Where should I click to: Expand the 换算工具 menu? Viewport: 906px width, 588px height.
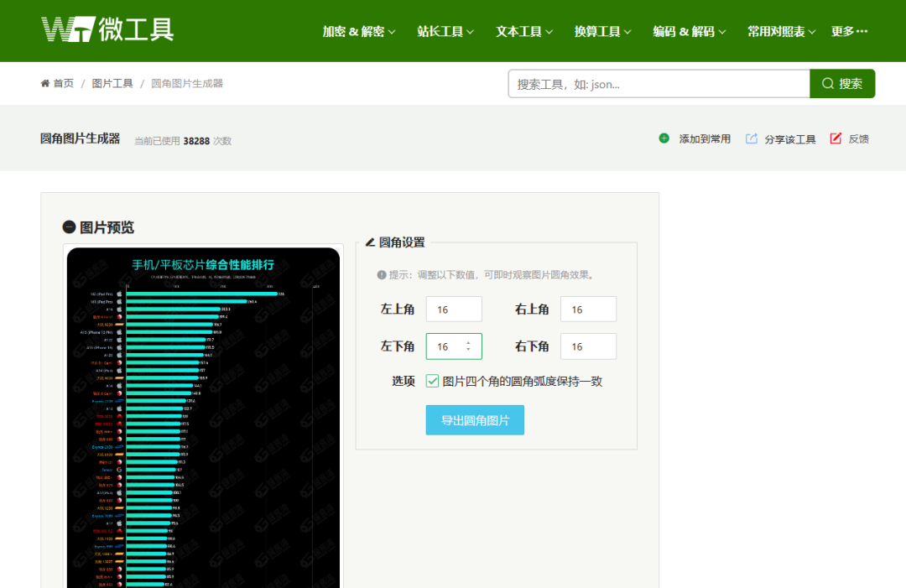602,32
